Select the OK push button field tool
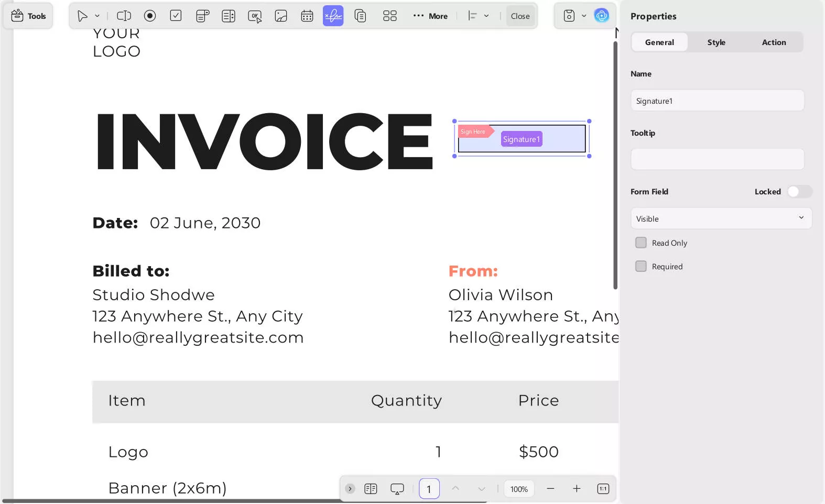The image size is (825, 504). tap(255, 16)
